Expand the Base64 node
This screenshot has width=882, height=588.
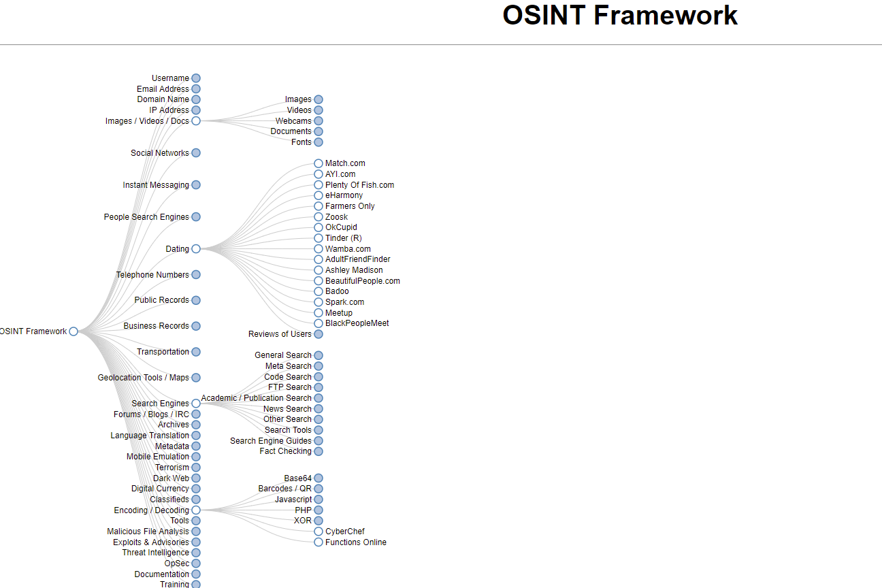[x=318, y=478]
